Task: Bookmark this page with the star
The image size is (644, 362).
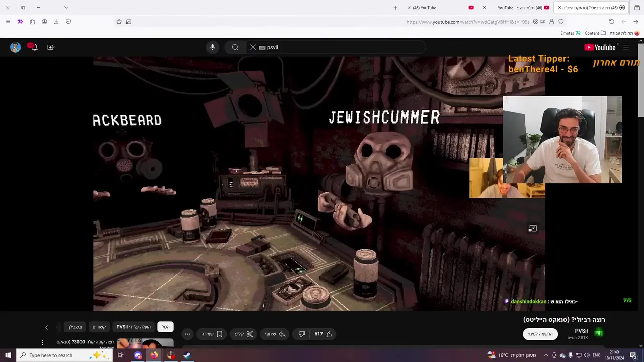Action: coord(119,22)
